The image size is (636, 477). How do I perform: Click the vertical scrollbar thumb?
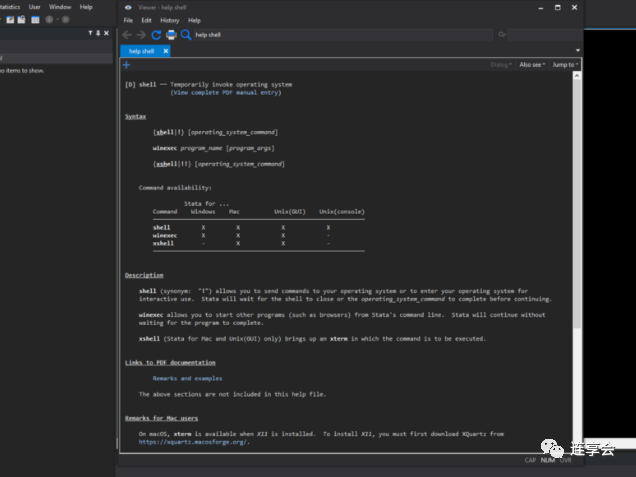pos(577,205)
